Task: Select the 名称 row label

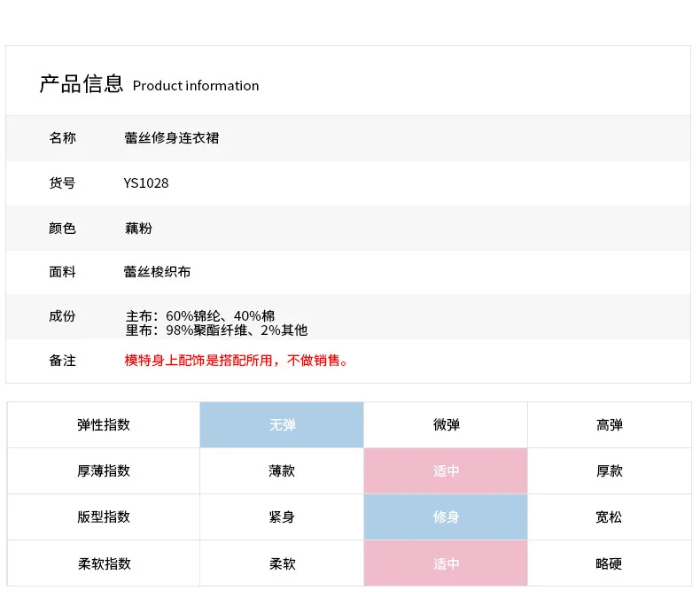Action: pos(63,138)
